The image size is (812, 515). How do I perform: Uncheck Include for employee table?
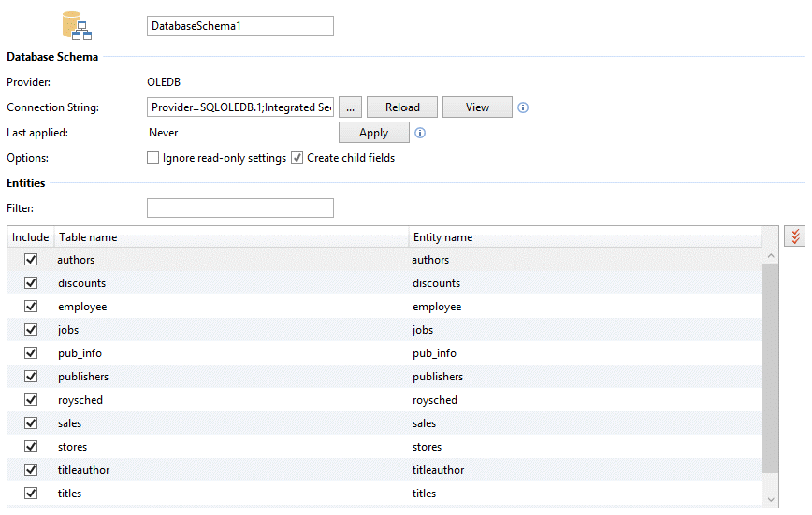31,307
